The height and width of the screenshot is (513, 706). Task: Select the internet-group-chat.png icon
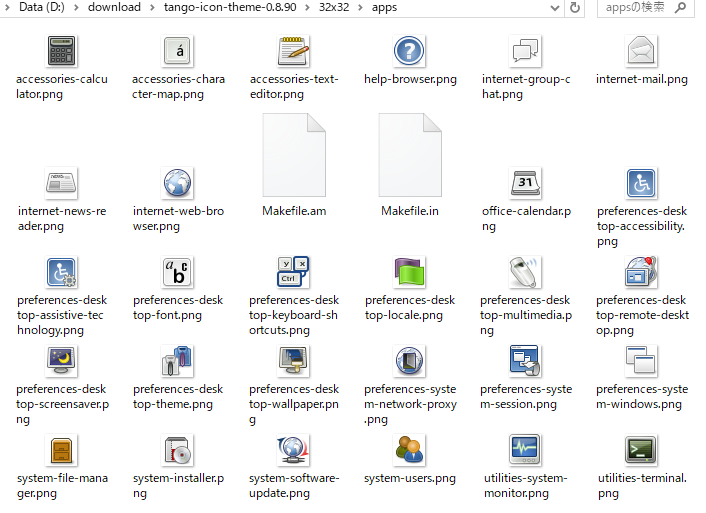click(x=525, y=51)
